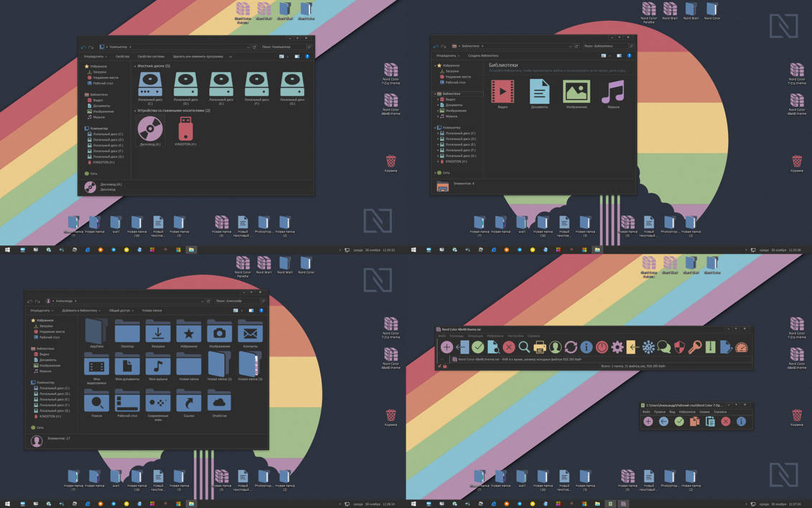Viewport: 812px width, 508px height.
Task: Click Новая папка button in Александр toolbar
Action: (x=151, y=310)
